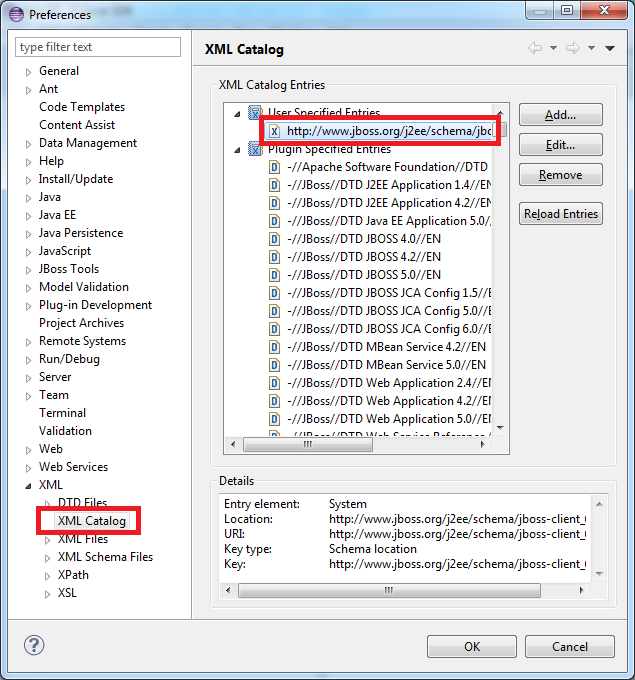The height and width of the screenshot is (680, 635).
Task: Click the DTD icon beside Apache Software Foundation entry
Action: coord(274,167)
